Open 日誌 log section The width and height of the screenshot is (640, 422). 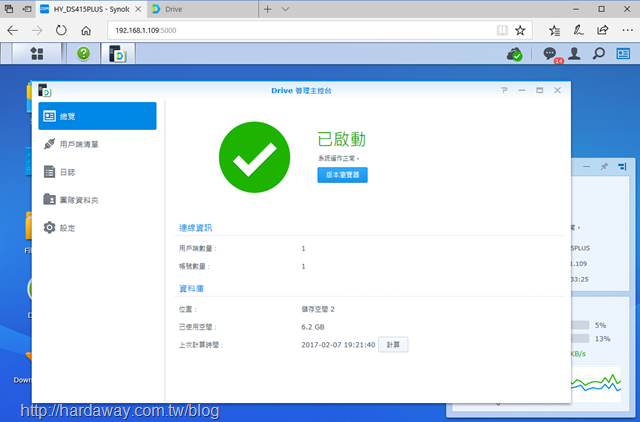coord(97,172)
